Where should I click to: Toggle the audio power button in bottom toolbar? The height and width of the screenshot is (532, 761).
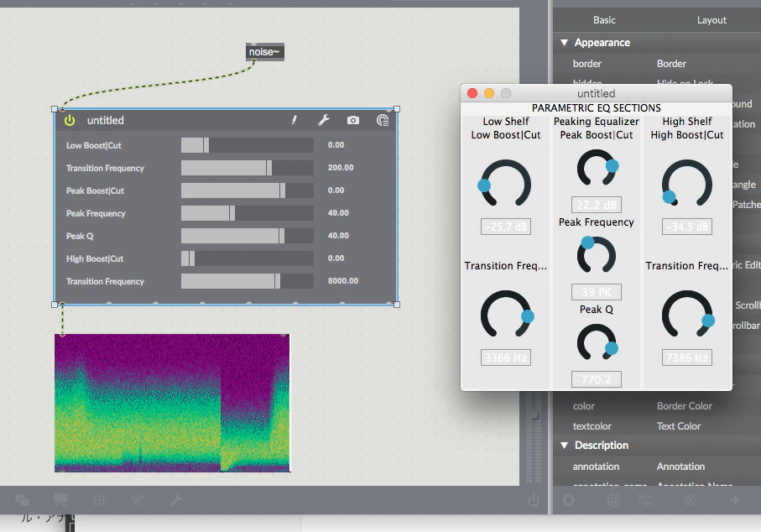click(x=534, y=499)
